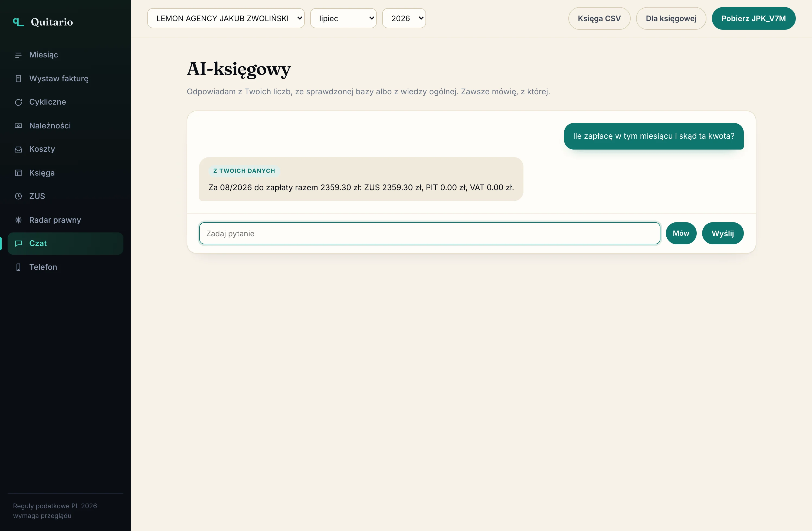Click the Telefon phone icon
Viewport: 812px width, 531px height.
[x=18, y=267]
